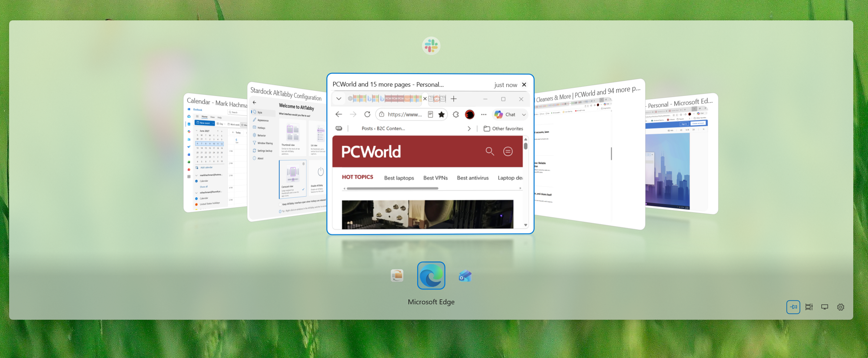Click Add calendar in Outlook
This screenshot has width=868, height=358.
click(x=204, y=167)
